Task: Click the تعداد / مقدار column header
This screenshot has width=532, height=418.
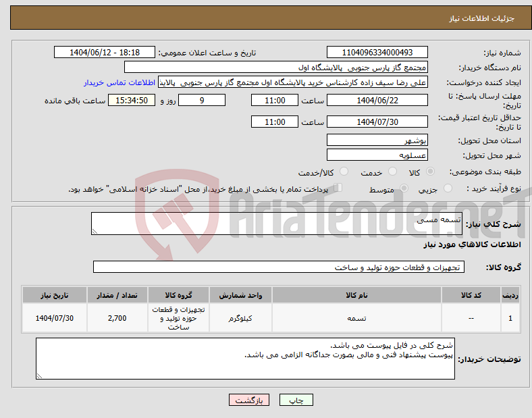Action: (x=117, y=295)
